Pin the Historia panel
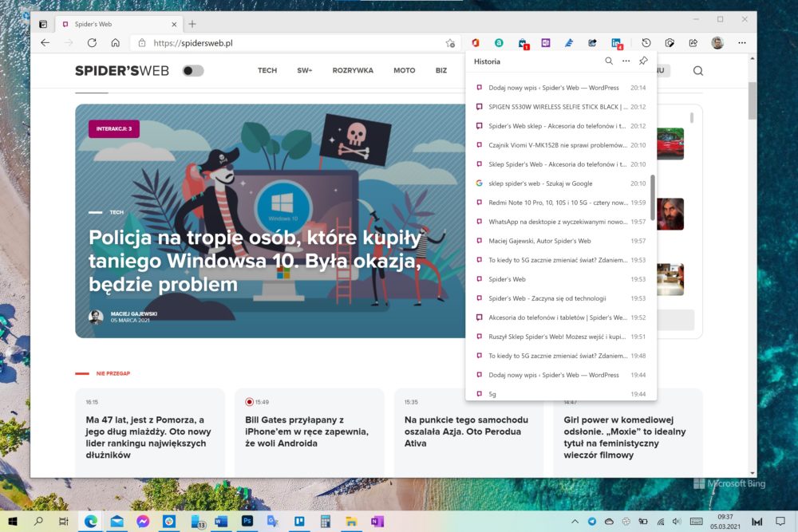This screenshot has height=532, width=798. 643,61
